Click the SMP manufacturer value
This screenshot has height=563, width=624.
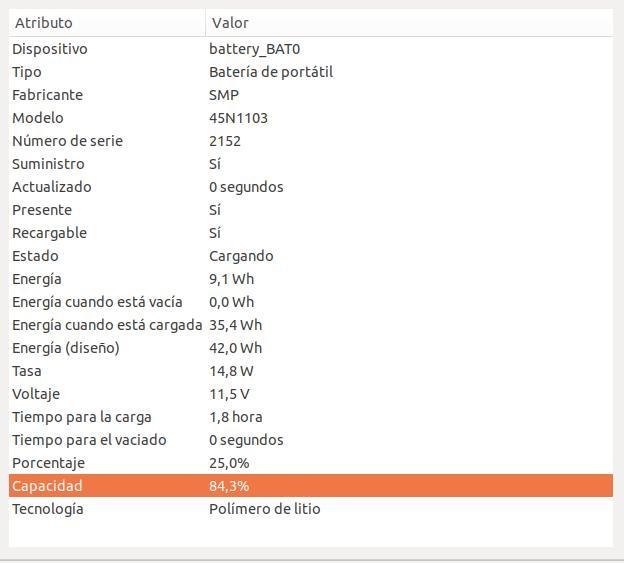224,95
